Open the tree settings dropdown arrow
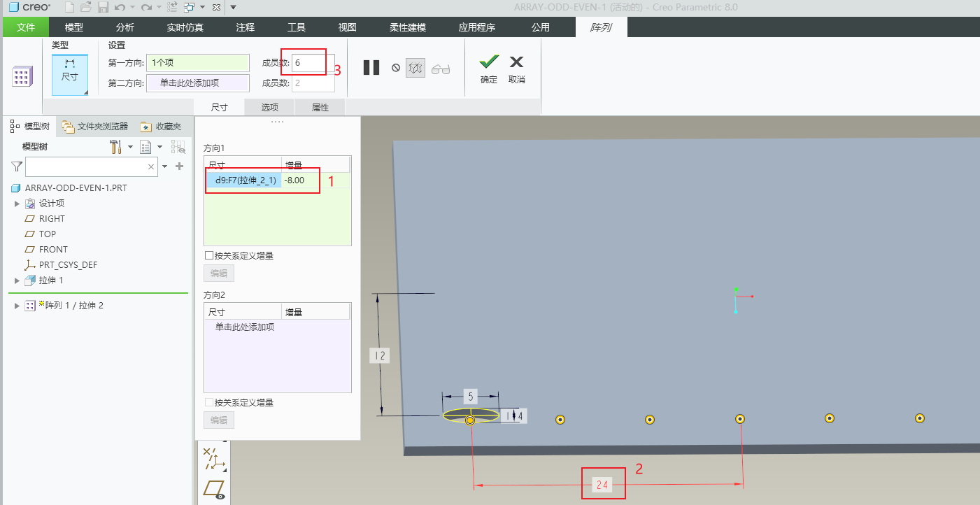This screenshot has height=505, width=980. (x=131, y=147)
